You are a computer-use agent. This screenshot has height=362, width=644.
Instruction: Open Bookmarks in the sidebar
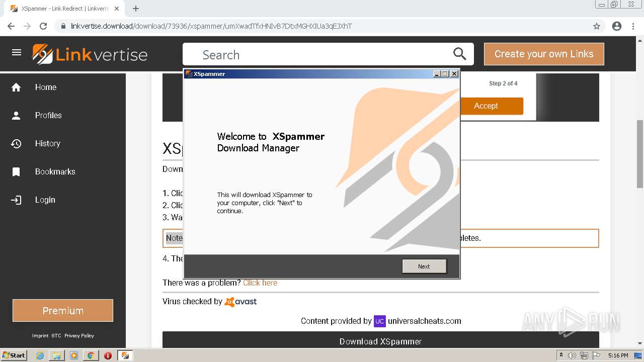pyautogui.click(x=55, y=171)
